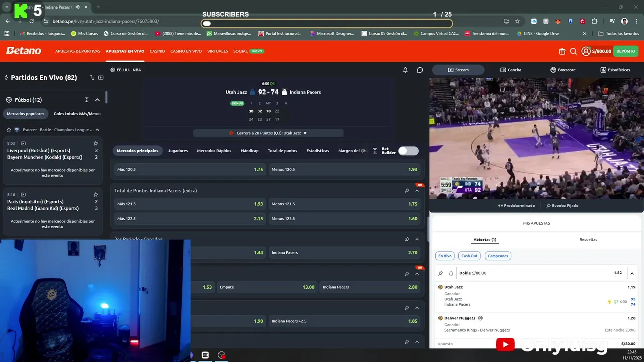This screenshot has width=644, height=362.
Task: Pin the Doble bet in Mis Apuestas
Action: [x=440, y=273]
